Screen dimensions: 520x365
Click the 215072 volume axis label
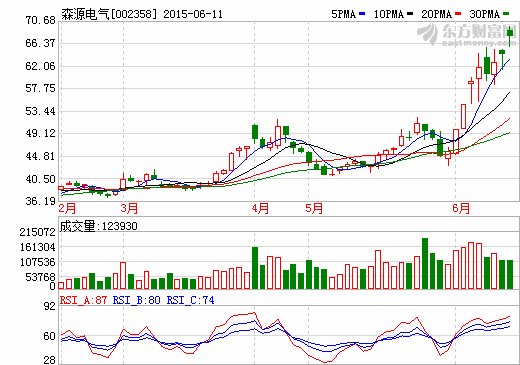point(37,232)
